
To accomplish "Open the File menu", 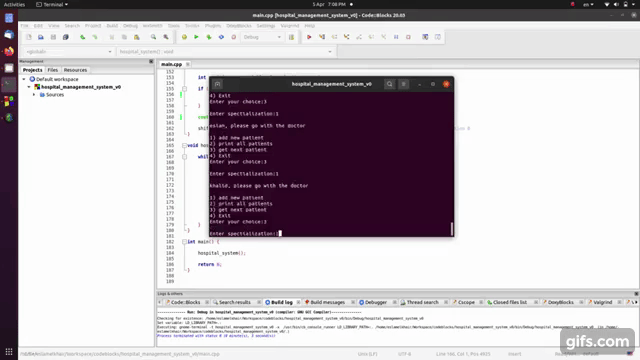I will [x=24, y=25].
